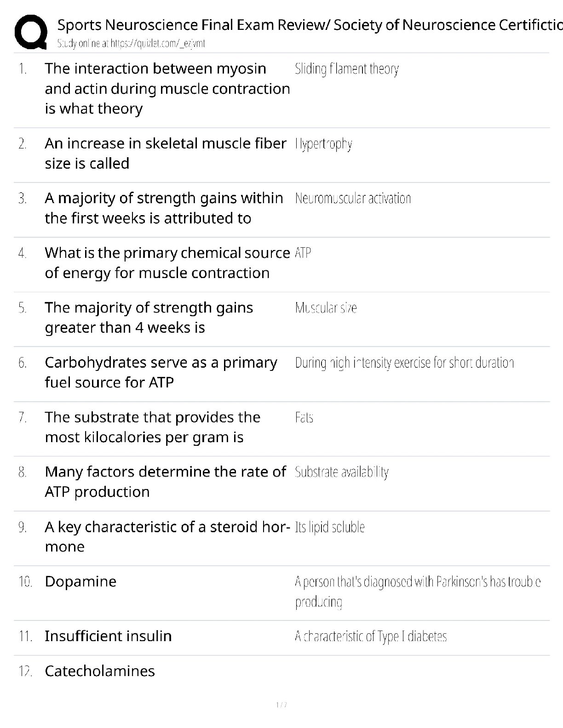This screenshot has width=563, height=728.
Task: Click the 'Sliding filament theory' answer
Action: tap(346, 69)
